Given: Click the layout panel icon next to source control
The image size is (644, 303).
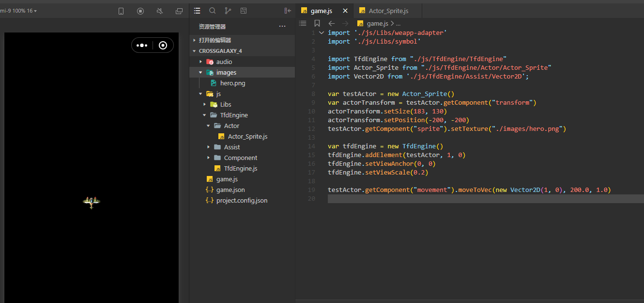Looking at the screenshot, I should [x=244, y=11].
